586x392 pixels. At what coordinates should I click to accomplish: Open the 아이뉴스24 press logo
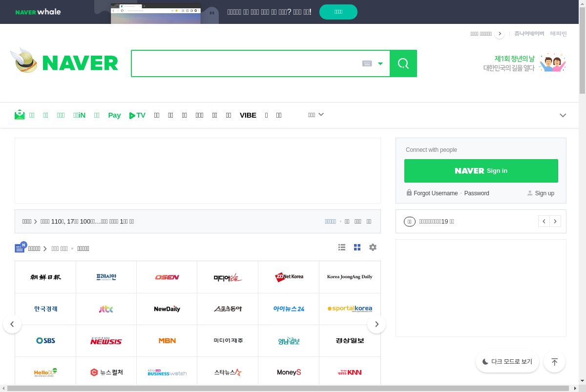click(289, 309)
